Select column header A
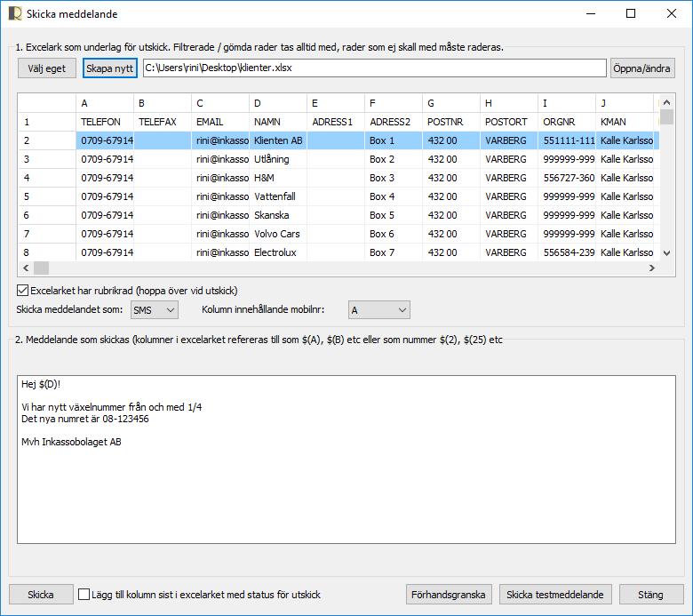This screenshot has height=616, width=693. (105, 103)
